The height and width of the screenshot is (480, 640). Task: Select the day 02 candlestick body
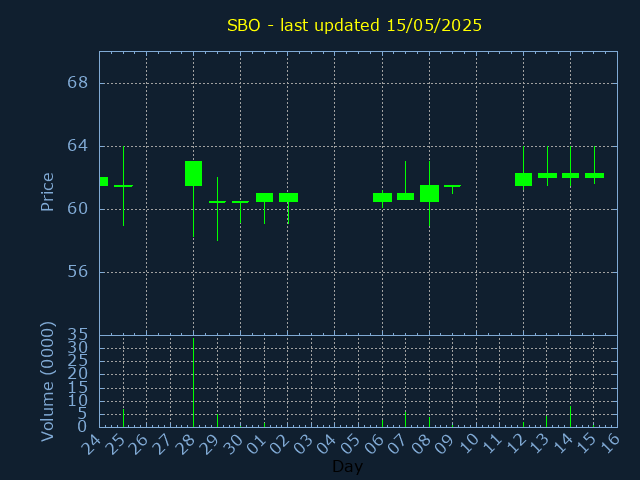click(x=288, y=198)
